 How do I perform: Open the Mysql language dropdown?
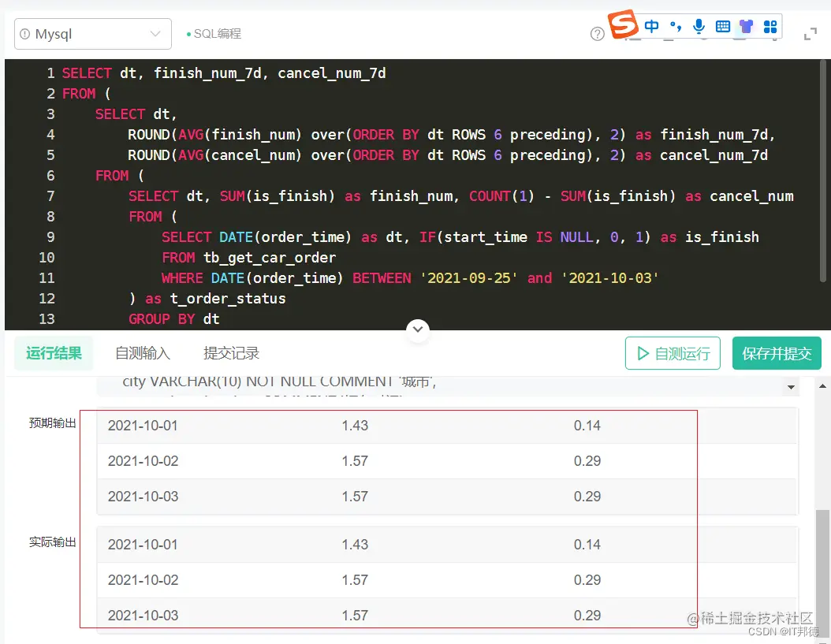tap(93, 34)
